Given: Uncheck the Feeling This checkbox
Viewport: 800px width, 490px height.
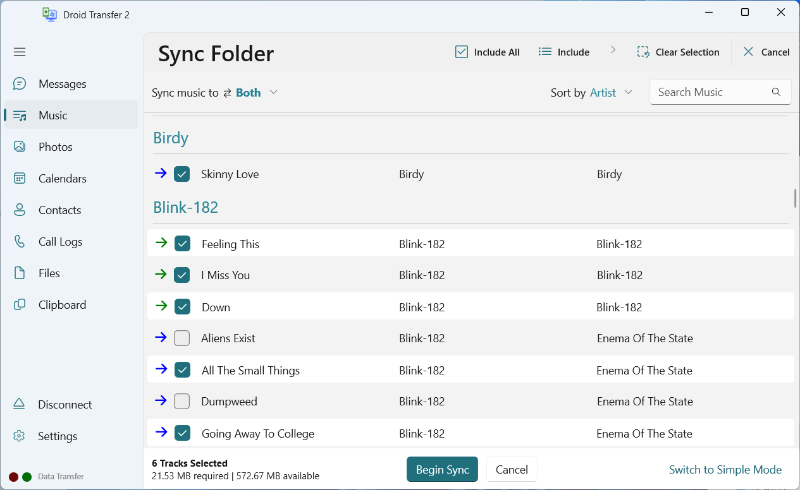Looking at the screenshot, I should pyautogui.click(x=182, y=243).
